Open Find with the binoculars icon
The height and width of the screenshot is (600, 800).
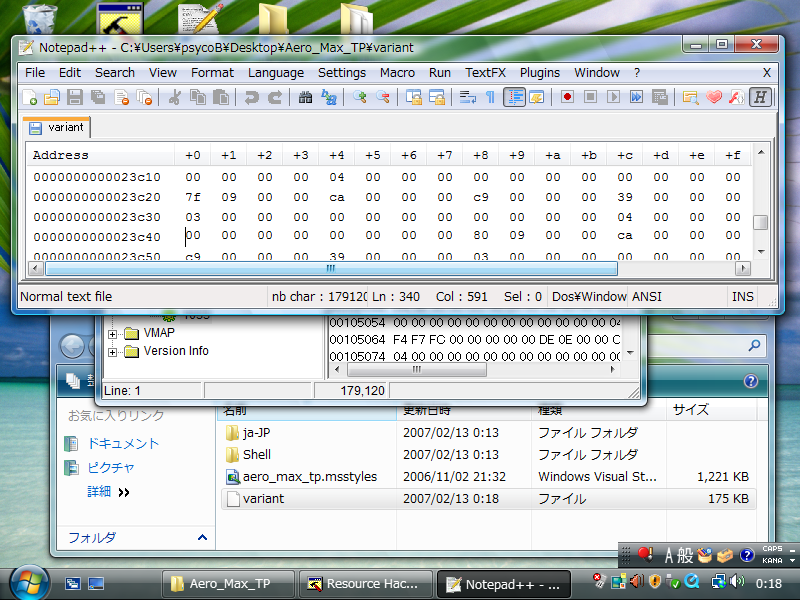click(x=305, y=97)
